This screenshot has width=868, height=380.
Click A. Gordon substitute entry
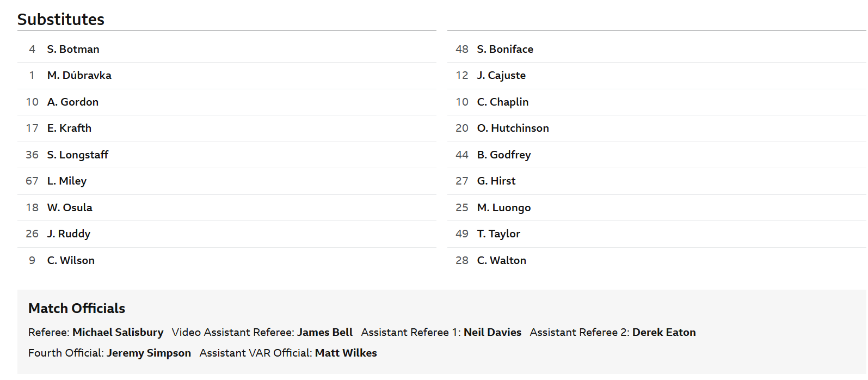[72, 102]
